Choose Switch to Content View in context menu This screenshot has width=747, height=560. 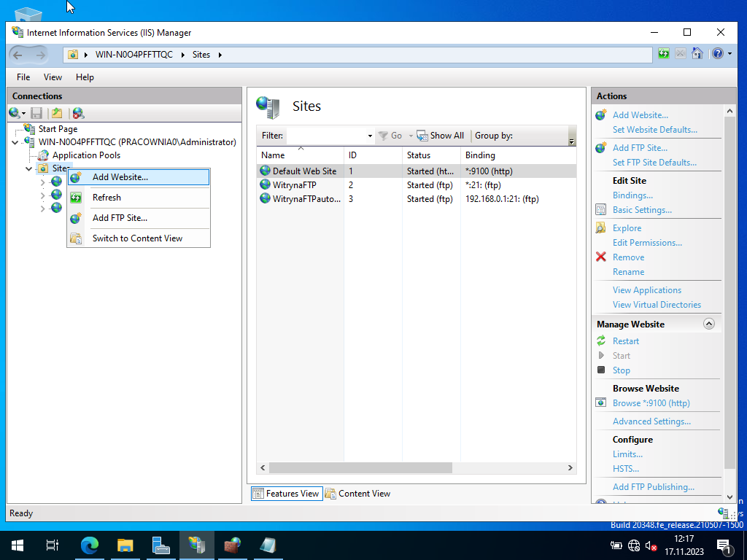click(139, 238)
